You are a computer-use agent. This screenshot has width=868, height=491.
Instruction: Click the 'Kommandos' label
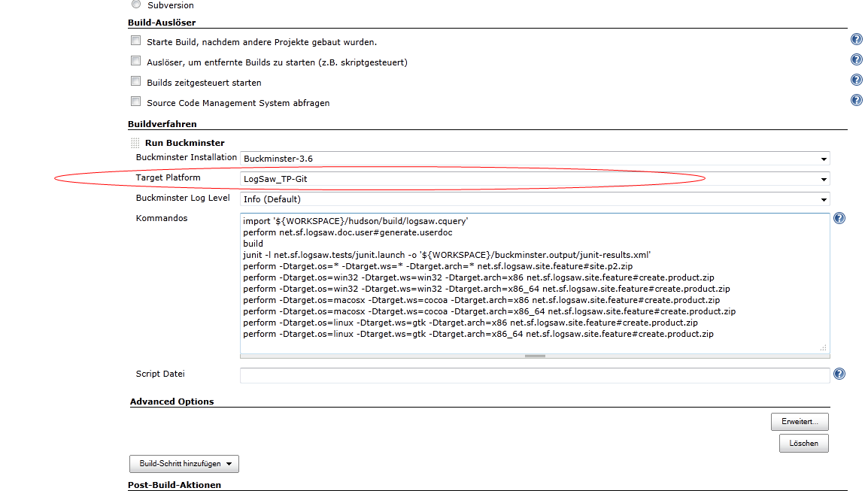pos(162,218)
